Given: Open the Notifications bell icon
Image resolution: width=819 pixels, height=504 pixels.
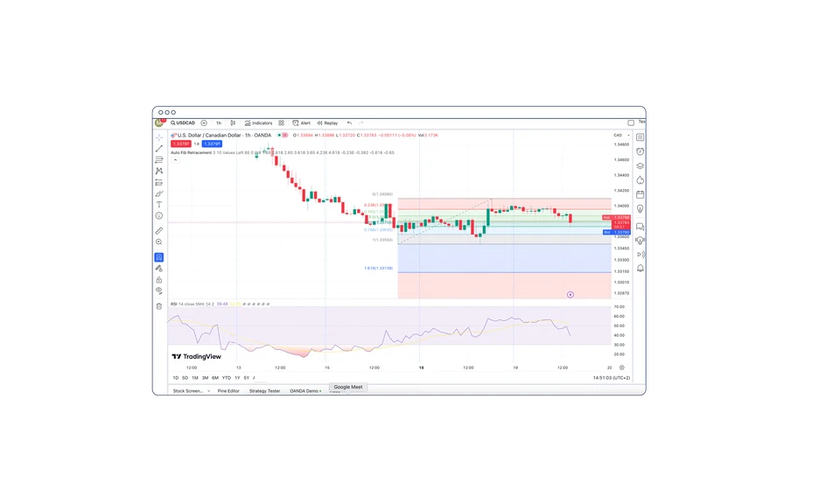Looking at the screenshot, I should [640, 269].
